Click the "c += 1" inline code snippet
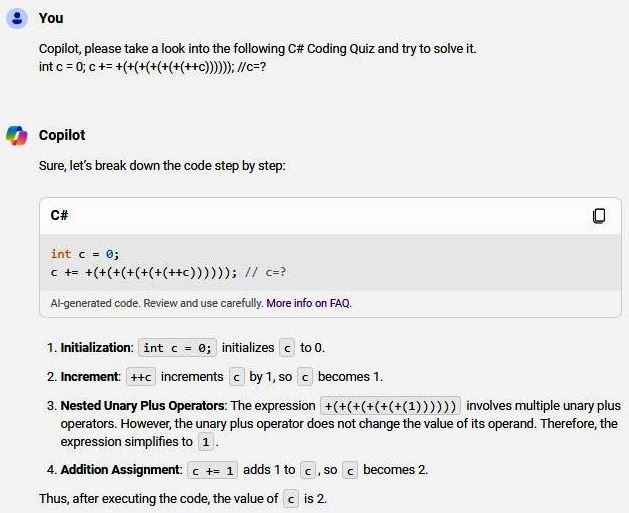This screenshot has width=629, height=513. [213, 470]
